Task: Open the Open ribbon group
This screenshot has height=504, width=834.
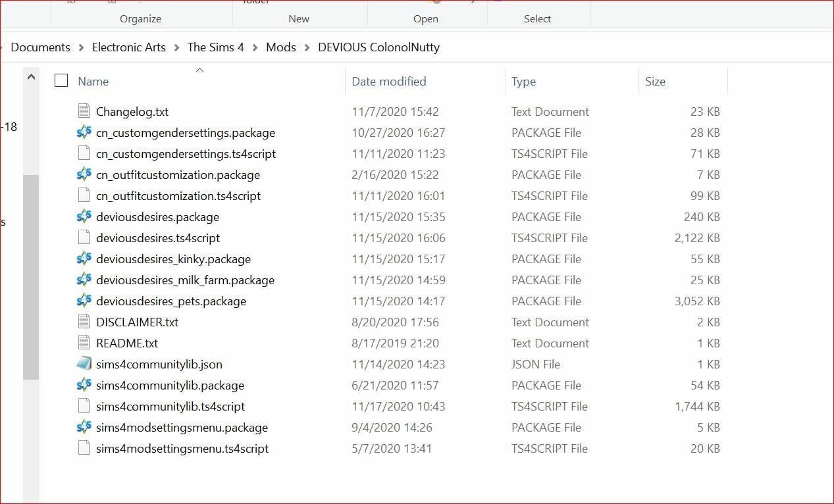Action: pyautogui.click(x=426, y=19)
